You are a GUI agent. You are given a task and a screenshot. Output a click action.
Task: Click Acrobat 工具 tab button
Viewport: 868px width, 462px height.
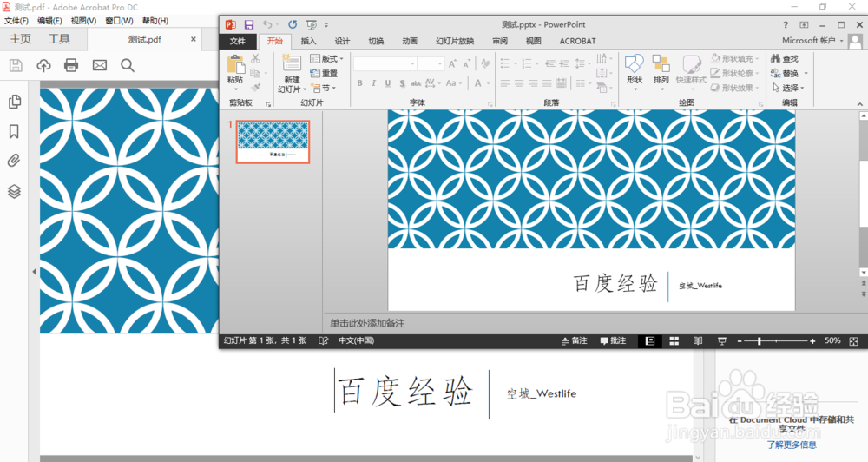[59, 39]
